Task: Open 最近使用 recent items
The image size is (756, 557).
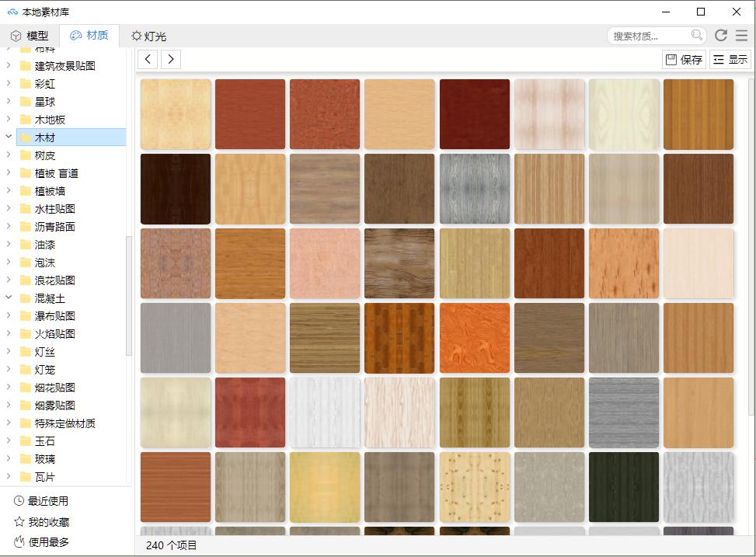Action: click(x=47, y=501)
